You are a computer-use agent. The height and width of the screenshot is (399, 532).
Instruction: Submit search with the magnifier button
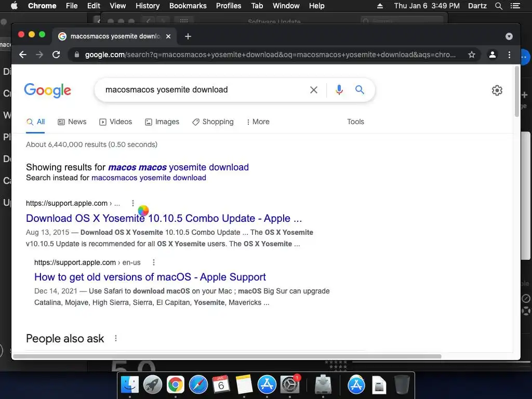pyautogui.click(x=360, y=89)
